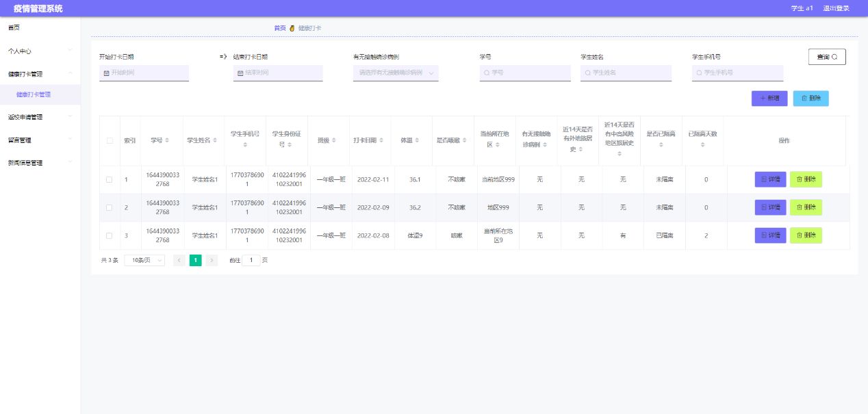Viewport: 868px width, 414px height.
Task: Expand 个人中心 using its chevron
Action: [70, 50]
